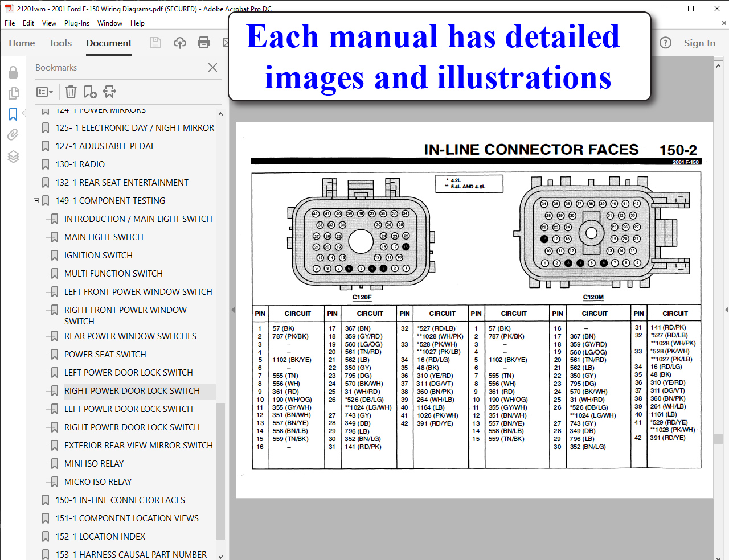The image size is (729, 560).
Task: Open bookmark 127-1 ADJUSTABLE PEDAL
Action: [x=105, y=146]
